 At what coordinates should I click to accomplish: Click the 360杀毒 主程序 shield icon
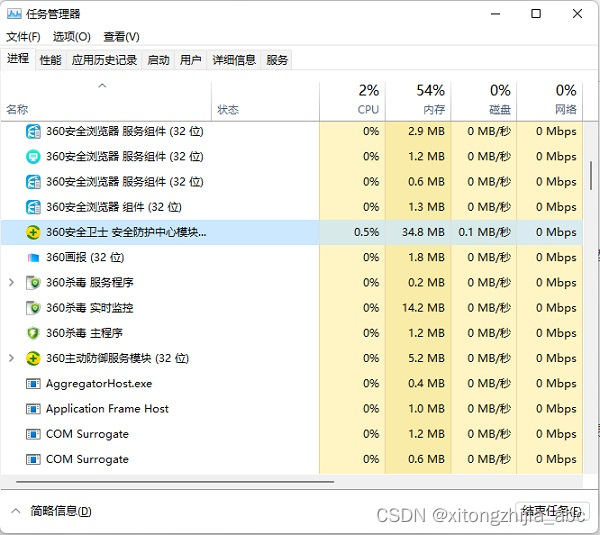point(33,333)
